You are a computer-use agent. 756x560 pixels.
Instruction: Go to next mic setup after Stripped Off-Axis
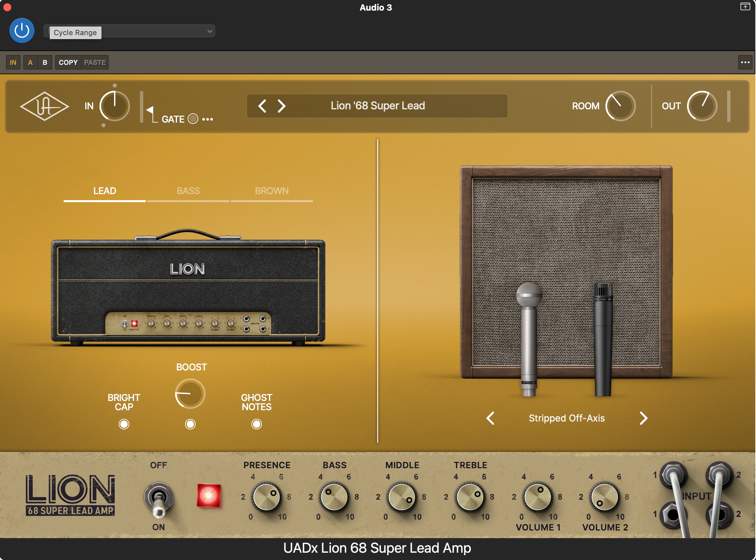643,418
